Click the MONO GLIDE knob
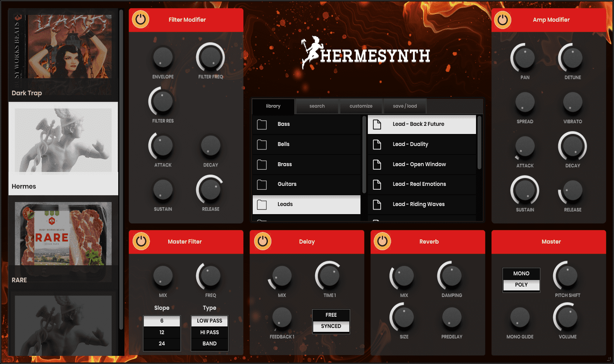Image resolution: width=614 pixels, height=364 pixels. [x=520, y=318]
